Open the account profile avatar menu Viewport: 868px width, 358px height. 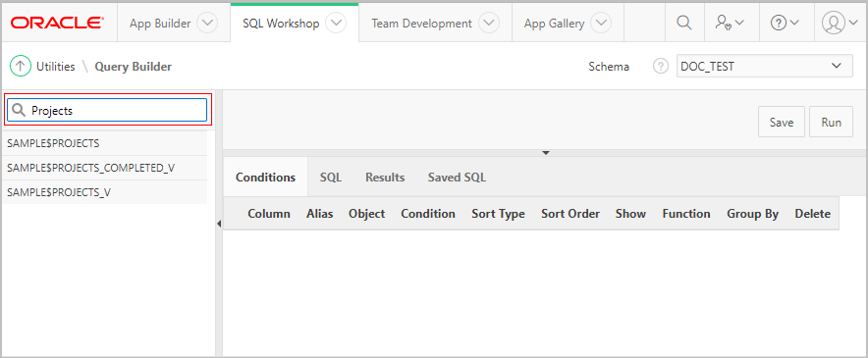[840, 23]
